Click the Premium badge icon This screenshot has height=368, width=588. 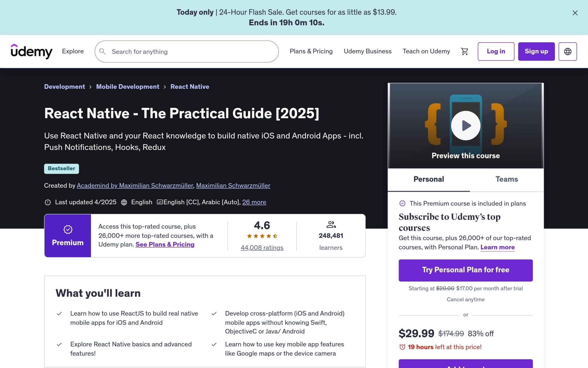tap(68, 229)
